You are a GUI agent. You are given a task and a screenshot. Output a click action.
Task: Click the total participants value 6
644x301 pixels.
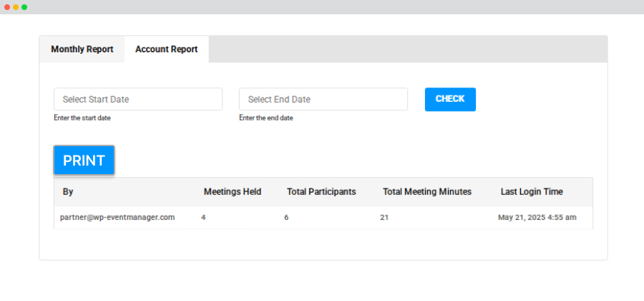coord(286,218)
